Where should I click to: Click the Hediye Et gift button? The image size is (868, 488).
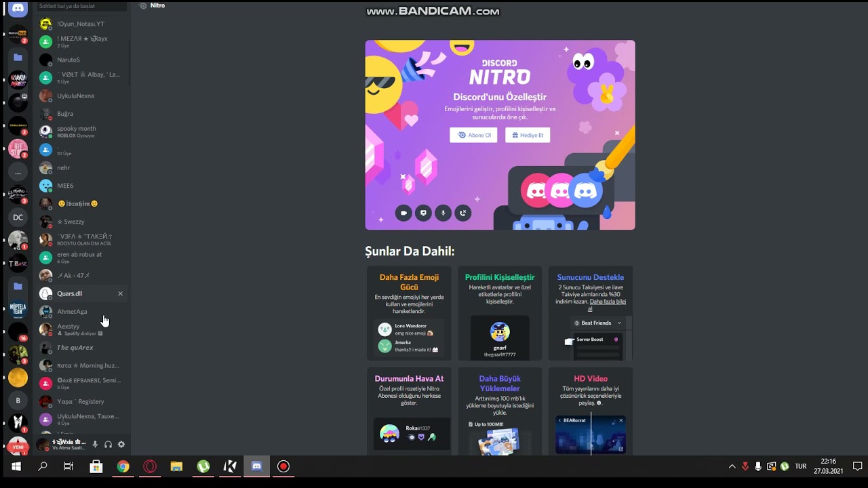pos(528,135)
